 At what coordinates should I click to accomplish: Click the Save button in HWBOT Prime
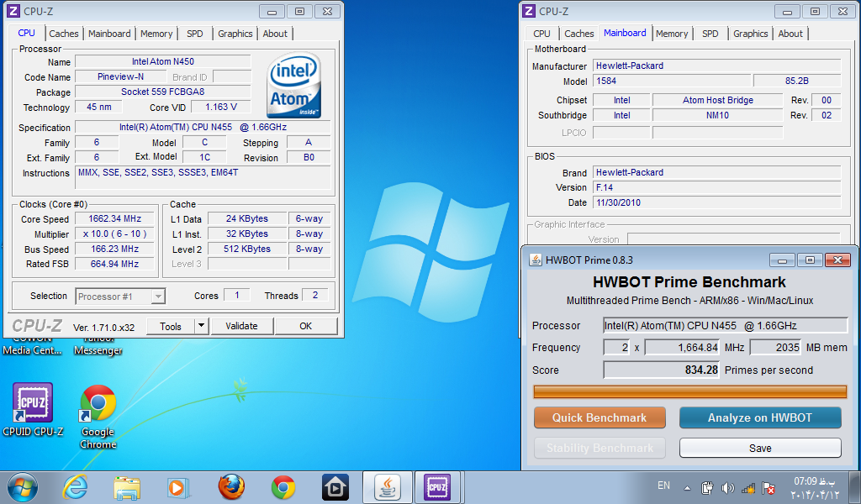tap(760, 448)
